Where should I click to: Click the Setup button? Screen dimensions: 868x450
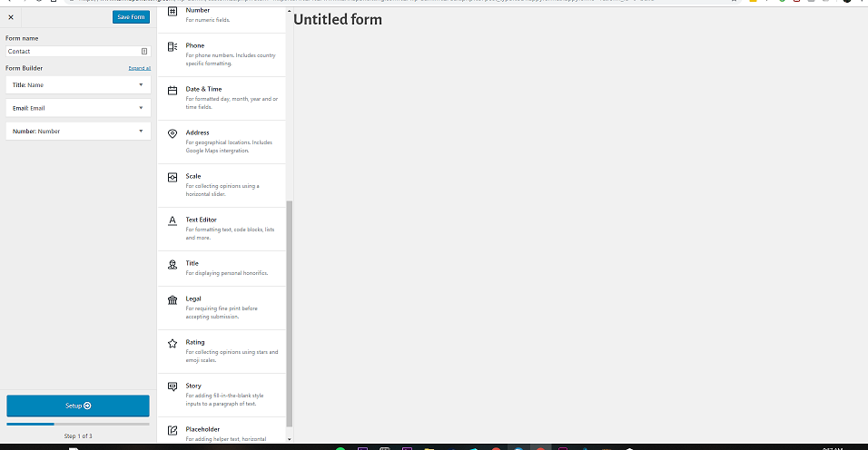[x=78, y=406]
